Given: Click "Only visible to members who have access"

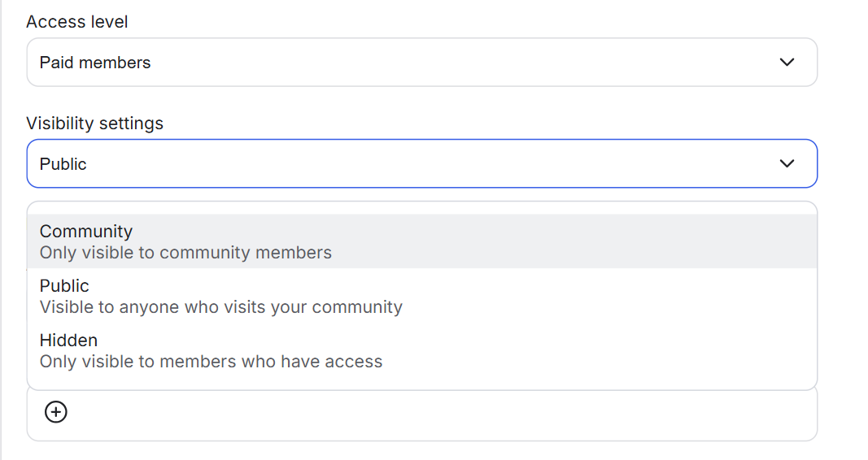Looking at the screenshot, I should point(211,362).
